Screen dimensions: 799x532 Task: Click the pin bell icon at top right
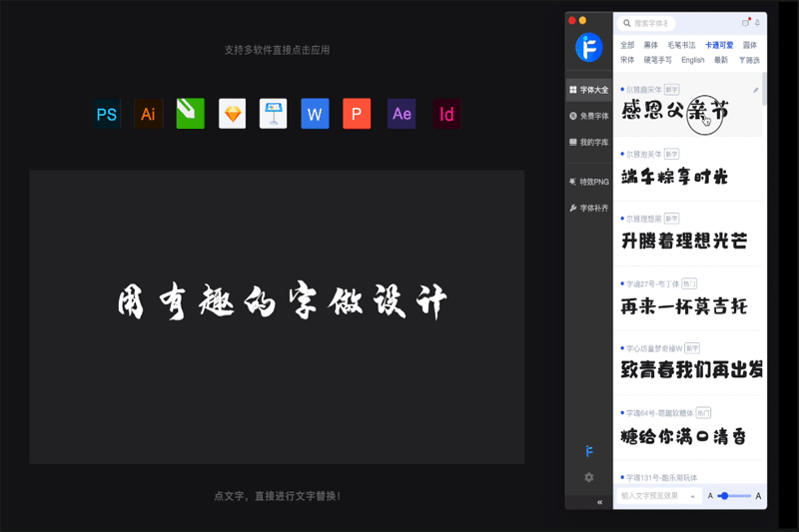758,23
